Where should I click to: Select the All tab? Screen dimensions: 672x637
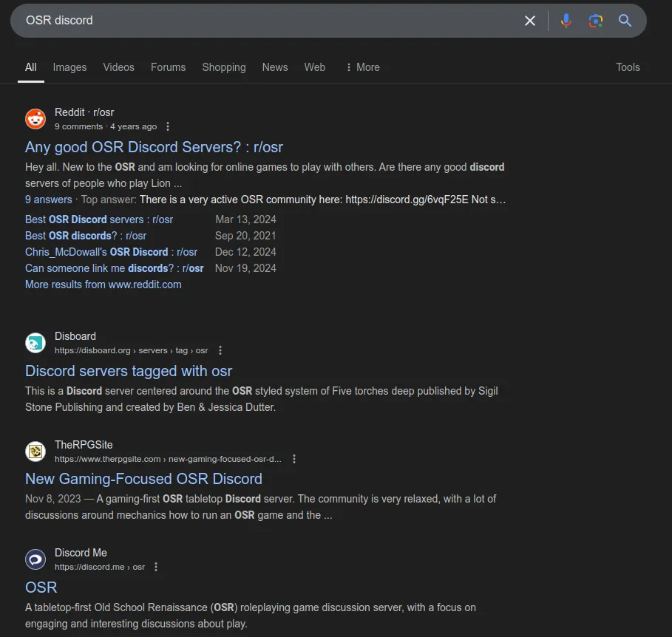click(31, 67)
